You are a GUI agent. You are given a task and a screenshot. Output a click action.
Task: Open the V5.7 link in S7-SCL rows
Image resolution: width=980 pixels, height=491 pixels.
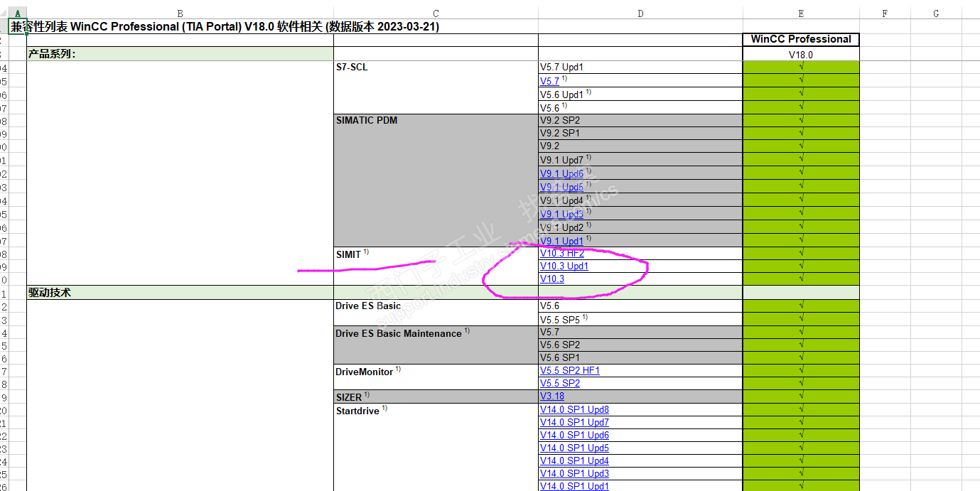coord(549,81)
